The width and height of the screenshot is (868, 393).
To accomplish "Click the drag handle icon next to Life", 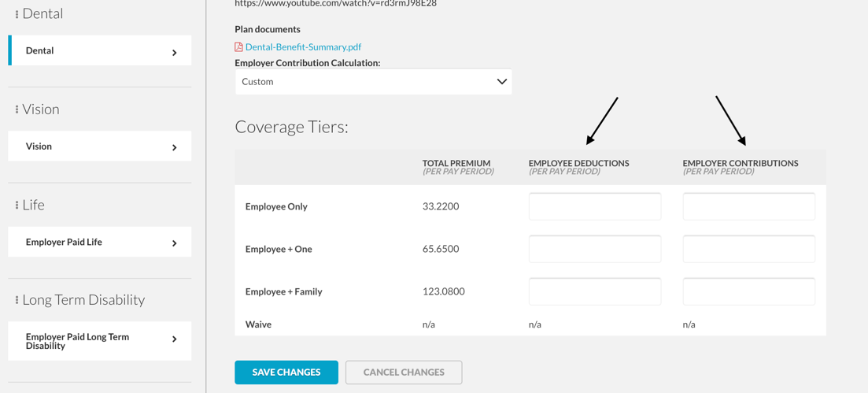I will (x=17, y=206).
